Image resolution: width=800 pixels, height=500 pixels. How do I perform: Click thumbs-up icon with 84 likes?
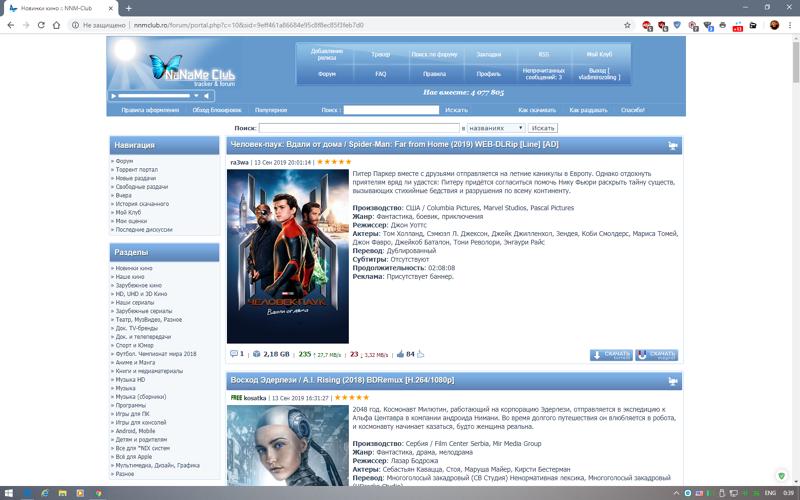click(x=401, y=354)
